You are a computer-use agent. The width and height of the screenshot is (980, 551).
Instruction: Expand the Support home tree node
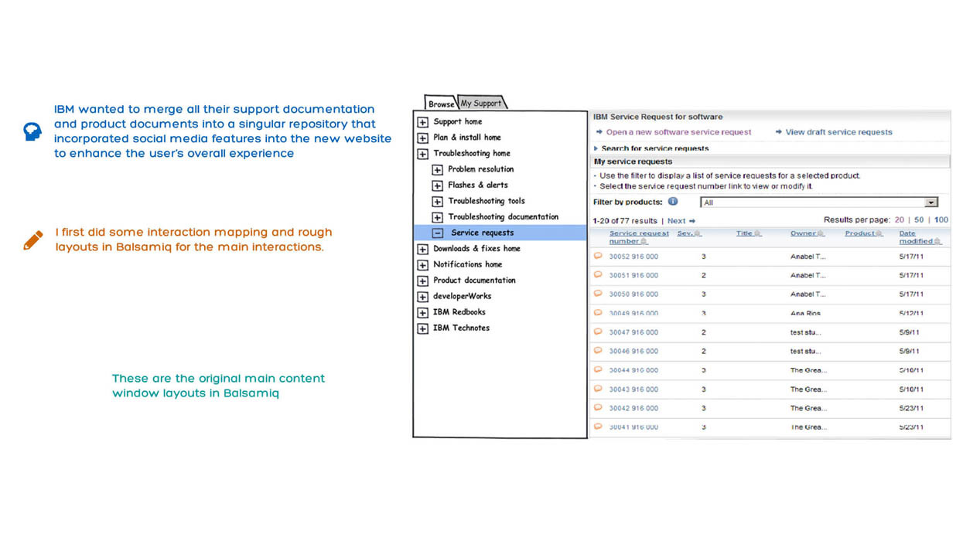click(422, 122)
